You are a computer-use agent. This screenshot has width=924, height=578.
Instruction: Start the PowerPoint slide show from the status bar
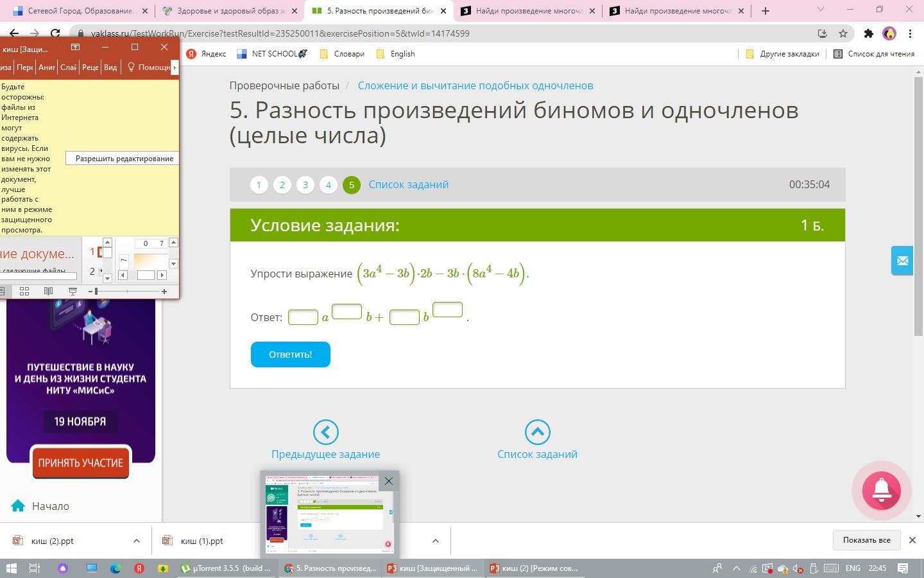[73, 292]
